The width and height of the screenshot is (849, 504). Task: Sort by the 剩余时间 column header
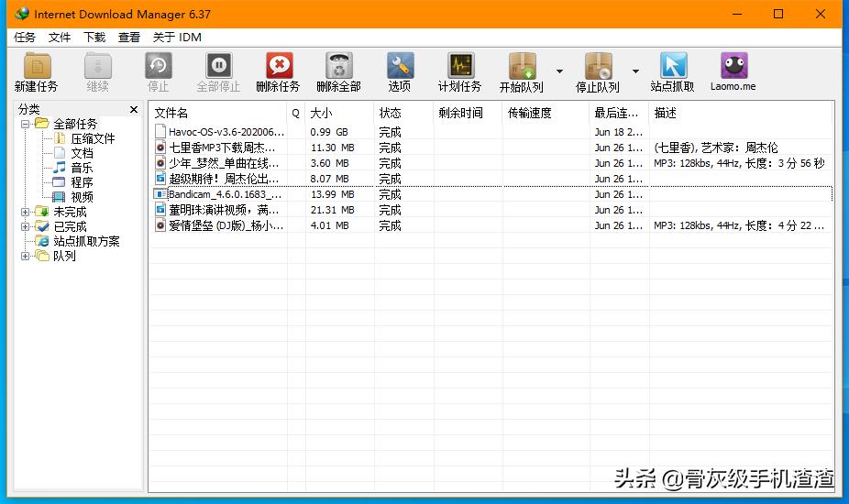pos(468,113)
